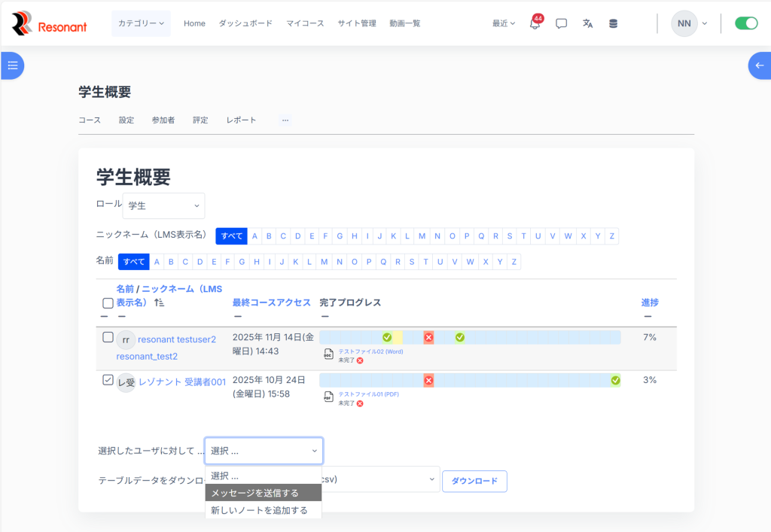Open the messaging chat bubble icon
The height and width of the screenshot is (532, 771).
[x=561, y=23]
